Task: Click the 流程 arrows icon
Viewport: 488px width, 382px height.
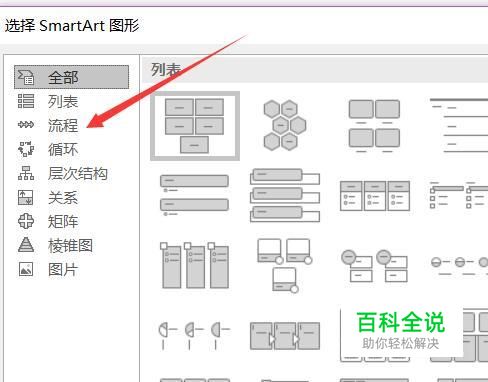Action: [26, 125]
